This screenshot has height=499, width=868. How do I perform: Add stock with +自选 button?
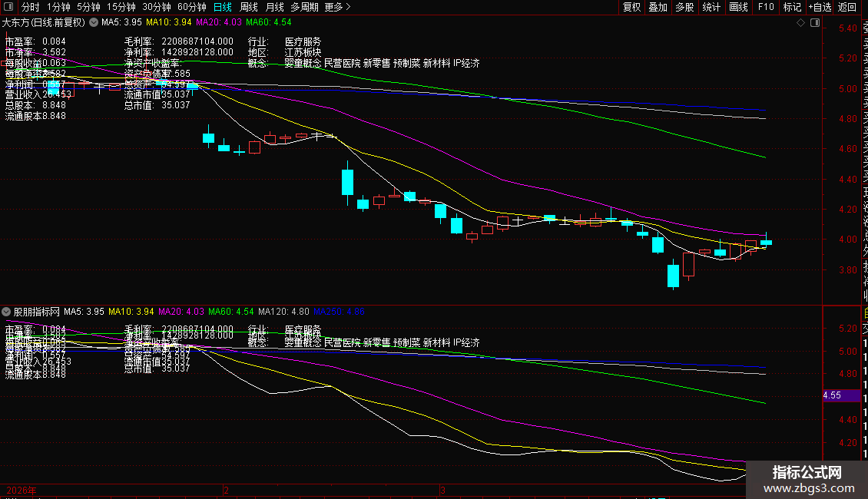pos(819,7)
